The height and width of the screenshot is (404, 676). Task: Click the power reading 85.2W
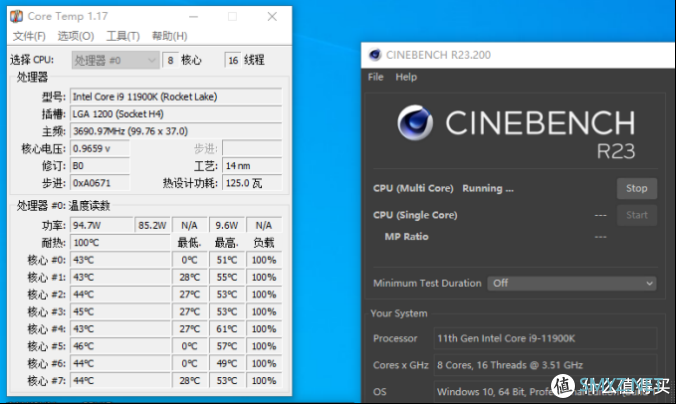tap(153, 225)
